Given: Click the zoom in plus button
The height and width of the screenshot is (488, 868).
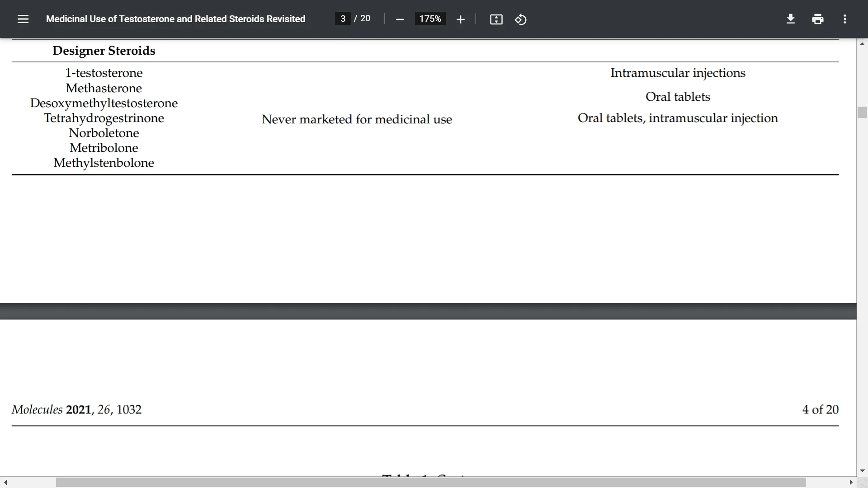Looking at the screenshot, I should pos(460,19).
